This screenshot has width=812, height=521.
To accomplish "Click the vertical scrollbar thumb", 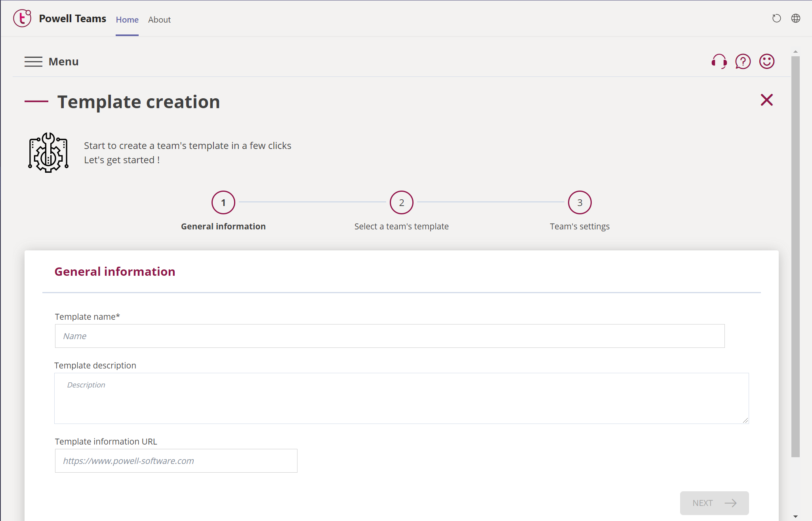I will (x=795, y=257).
